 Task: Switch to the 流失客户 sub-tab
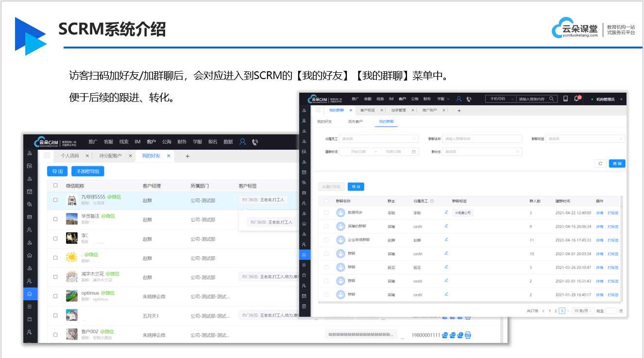click(x=356, y=121)
